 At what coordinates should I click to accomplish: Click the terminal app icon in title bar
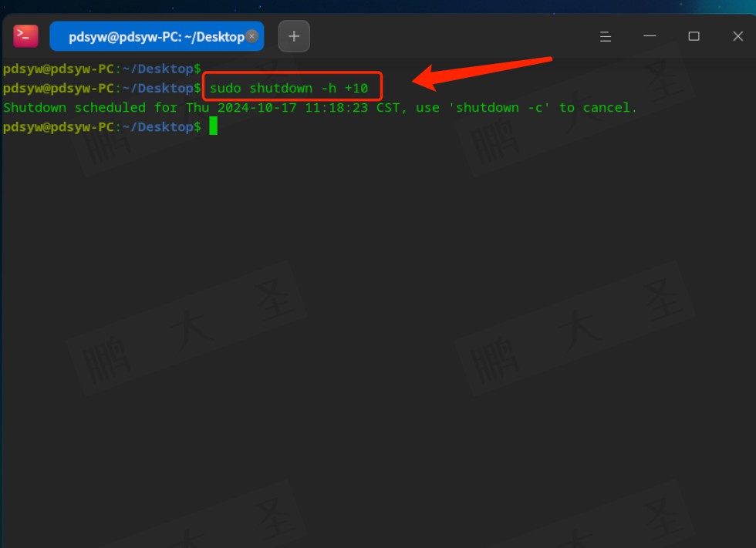25,36
